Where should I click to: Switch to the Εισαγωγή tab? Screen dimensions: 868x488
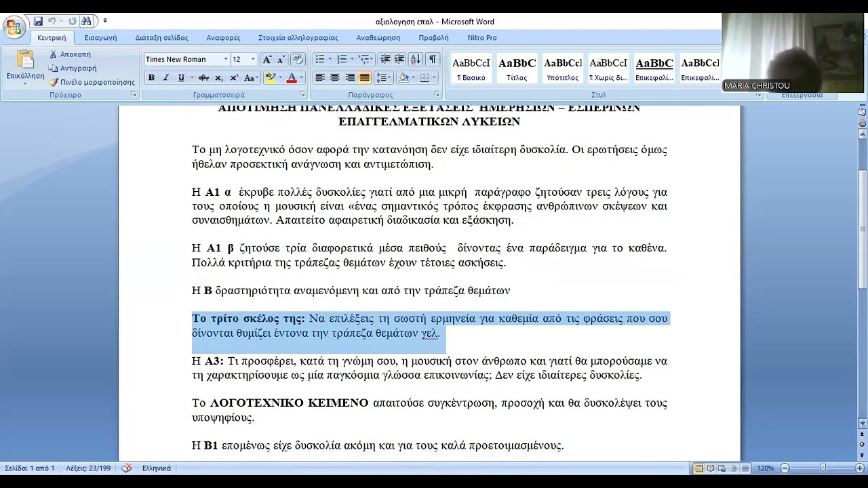click(x=100, y=38)
